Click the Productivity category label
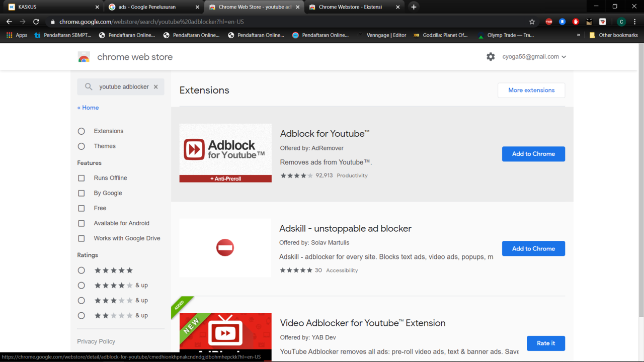 pyautogui.click(x=352, y=175)
